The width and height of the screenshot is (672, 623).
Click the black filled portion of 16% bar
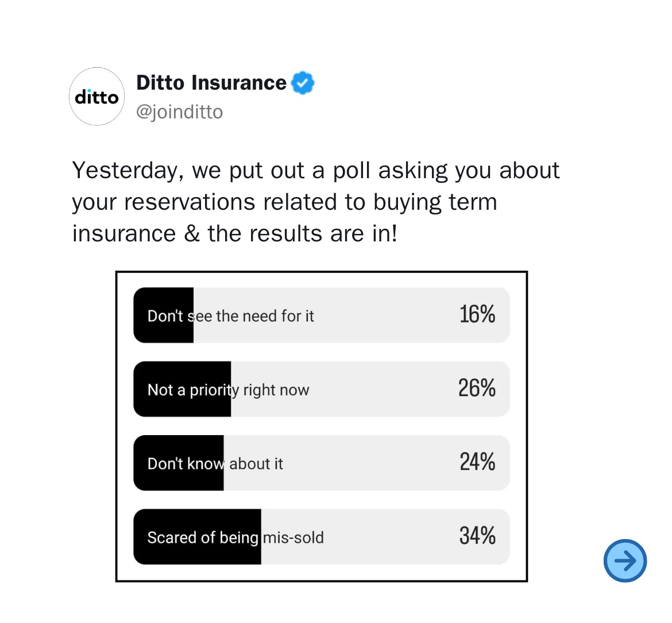click(x=163, y=315)
